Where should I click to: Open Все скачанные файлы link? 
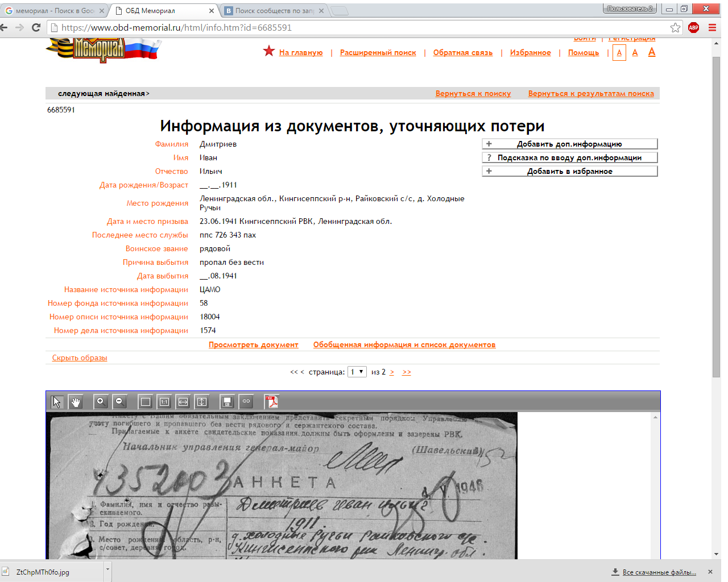pos(659,572)
